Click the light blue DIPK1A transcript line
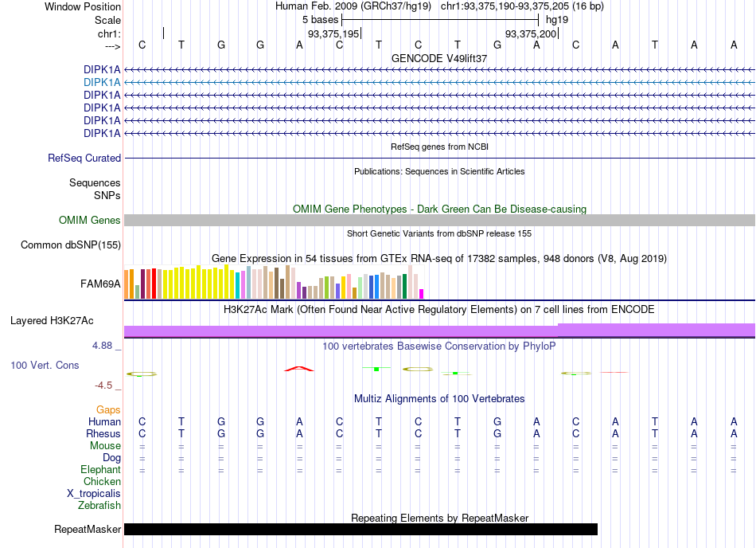The width and height of the screenshot is (756, 548). [439, 83]
